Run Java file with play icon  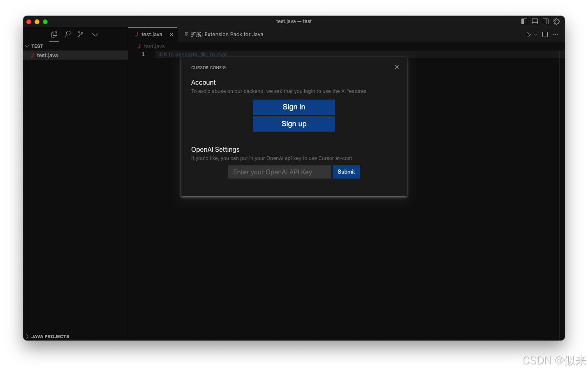coord(528,35)
